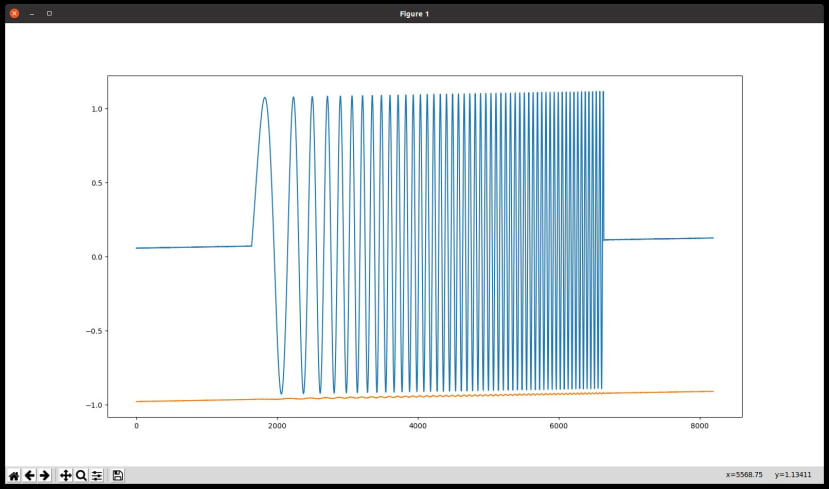Click x-axis tick label 2000

click(277, 426)
